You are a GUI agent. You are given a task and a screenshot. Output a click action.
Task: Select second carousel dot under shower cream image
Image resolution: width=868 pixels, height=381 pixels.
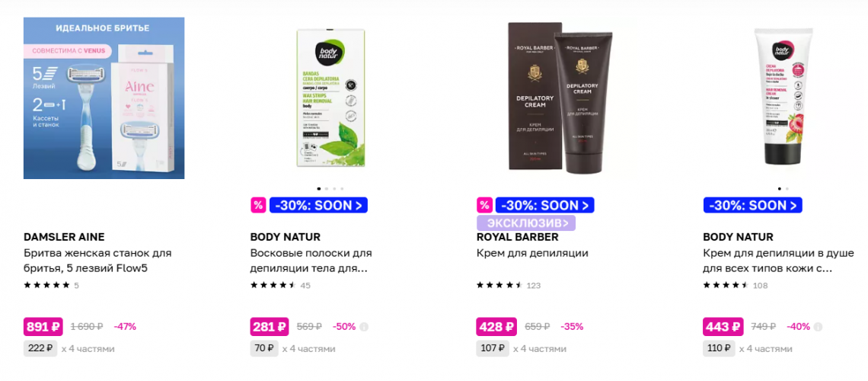point(787,189)
